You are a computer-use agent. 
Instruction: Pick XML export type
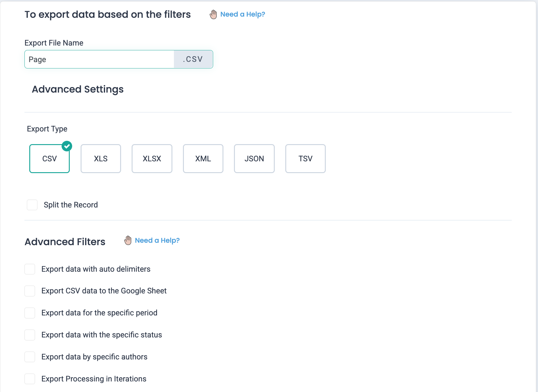203,159
